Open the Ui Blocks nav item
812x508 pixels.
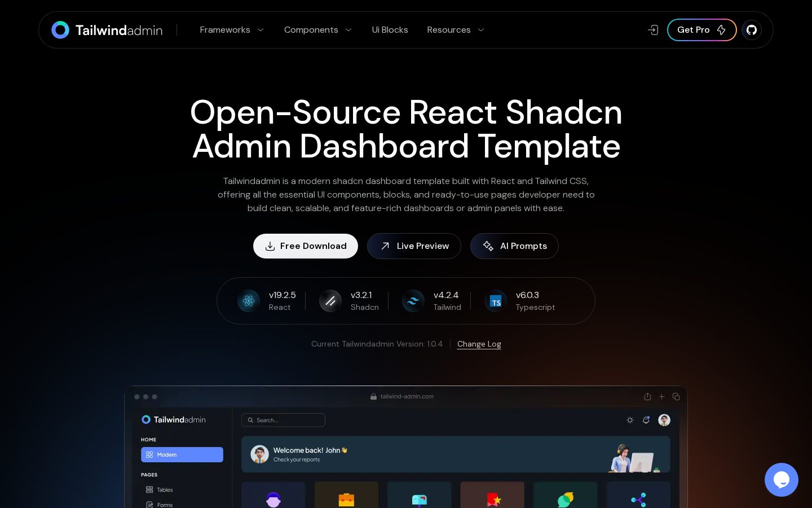point(390,30)
